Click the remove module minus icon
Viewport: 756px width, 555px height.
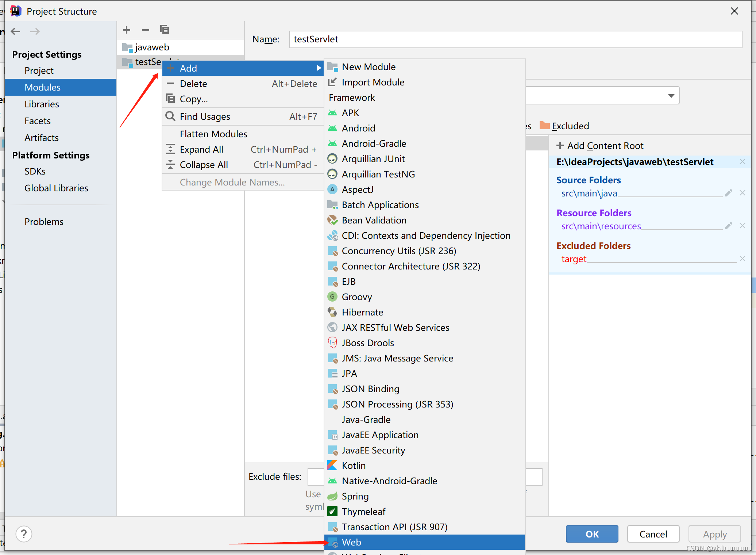click(146, 30)
